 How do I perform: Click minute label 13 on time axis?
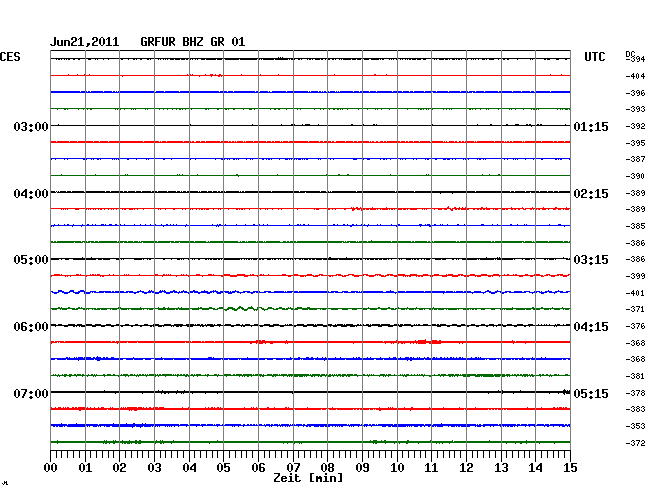501,468
